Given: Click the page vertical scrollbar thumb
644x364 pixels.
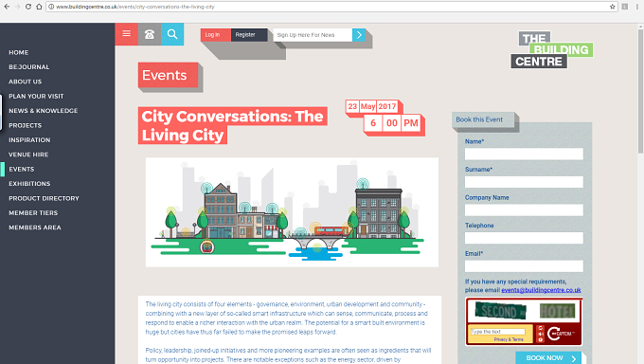Looking at the screenshot, I should pos(640,90).
